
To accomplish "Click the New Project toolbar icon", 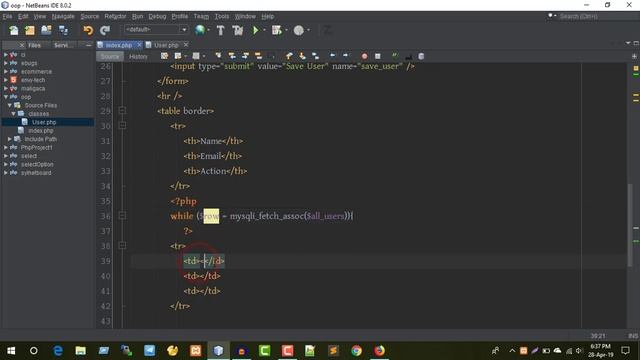I will [30, 30].
